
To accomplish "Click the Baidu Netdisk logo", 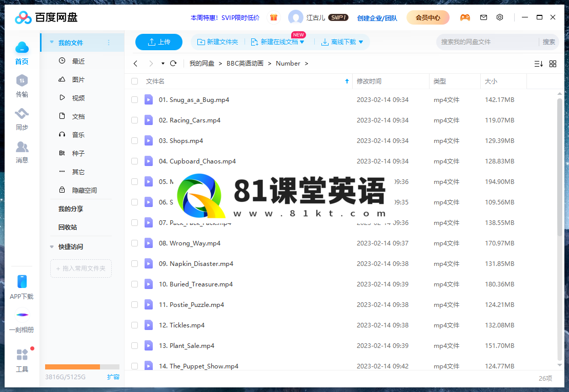I will pyautogui.click(x=46, y=17).
